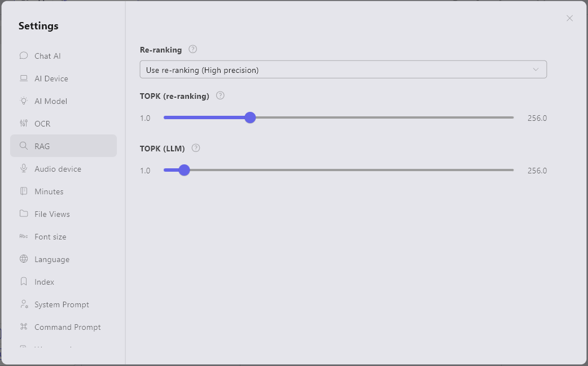Click the OCR sliders icon
The image size is (588, 366).
24,124
